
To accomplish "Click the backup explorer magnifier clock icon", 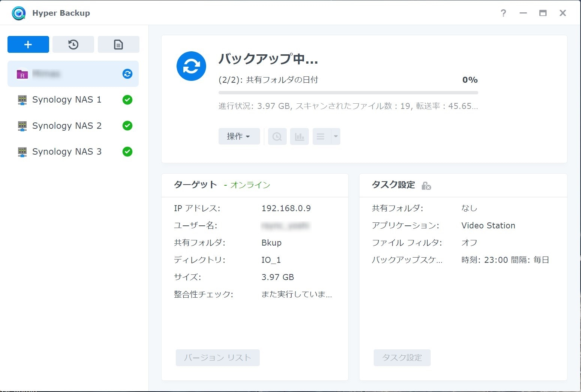I will (x=277, y=137).
